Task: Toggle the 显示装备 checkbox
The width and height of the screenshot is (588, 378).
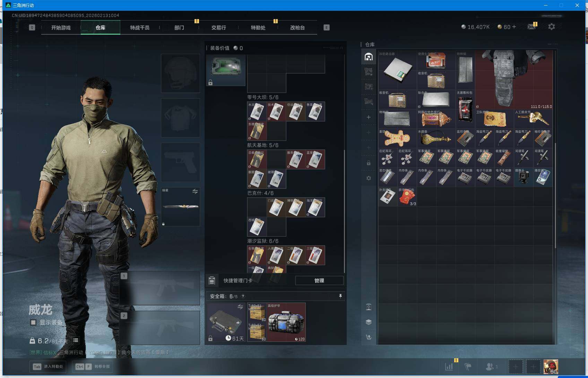Action: click(33, 322)
